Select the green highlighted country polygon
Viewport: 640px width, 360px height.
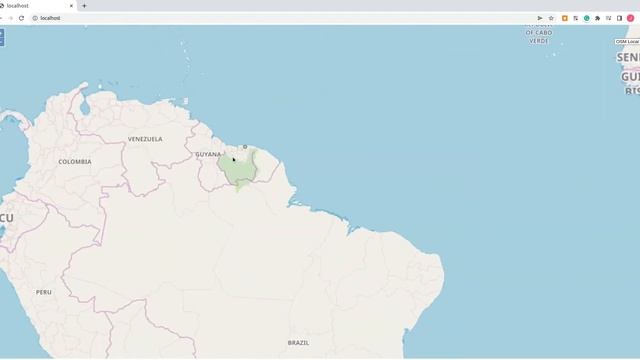pyautogui.click(x=238, y=169)
